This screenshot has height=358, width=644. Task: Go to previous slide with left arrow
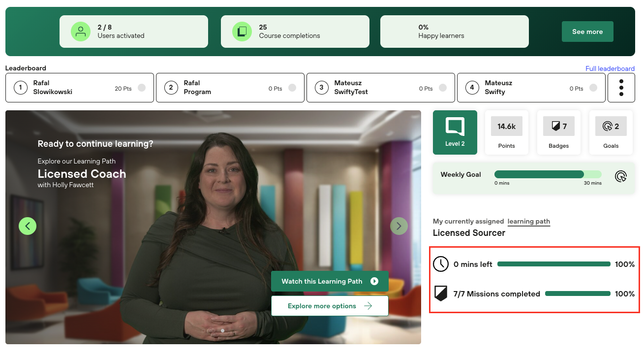point(28,226)
